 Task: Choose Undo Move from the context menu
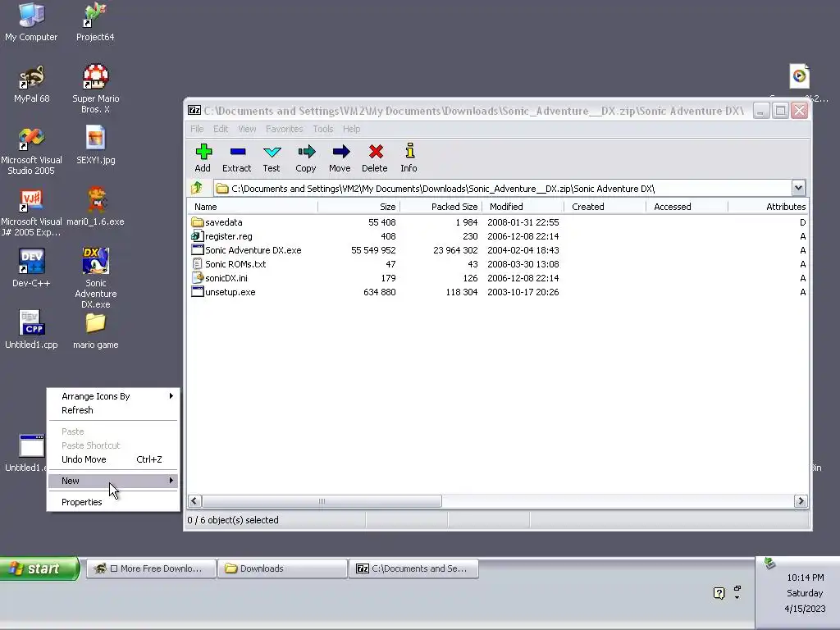tap(113, 459)
